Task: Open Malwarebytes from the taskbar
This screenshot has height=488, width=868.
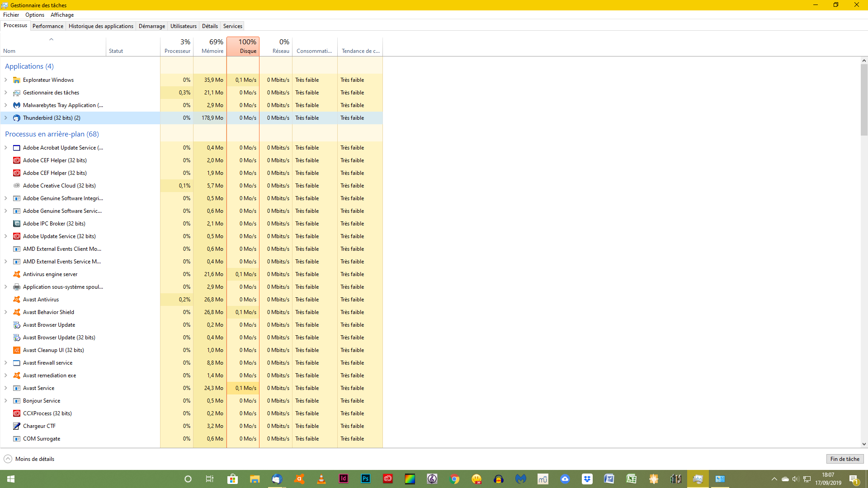Action: [521, 479]
